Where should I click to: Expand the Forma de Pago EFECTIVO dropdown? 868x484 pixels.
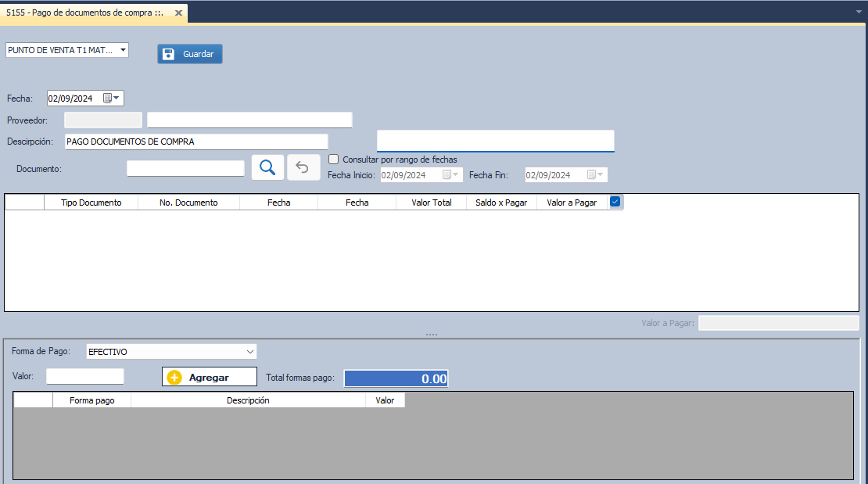coord(249,352)
